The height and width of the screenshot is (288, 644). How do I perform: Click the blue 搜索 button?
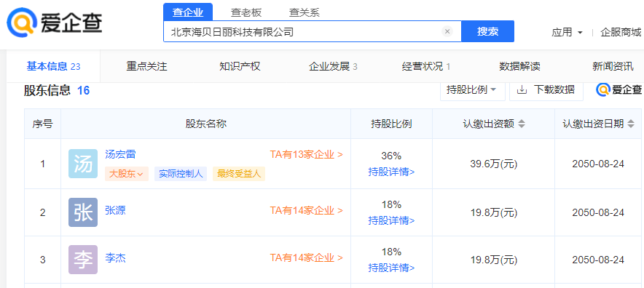pyautogui.click(x=488, y=31)
